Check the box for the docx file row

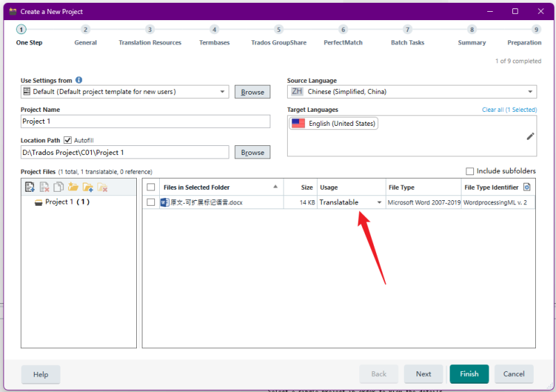(151, 202)
